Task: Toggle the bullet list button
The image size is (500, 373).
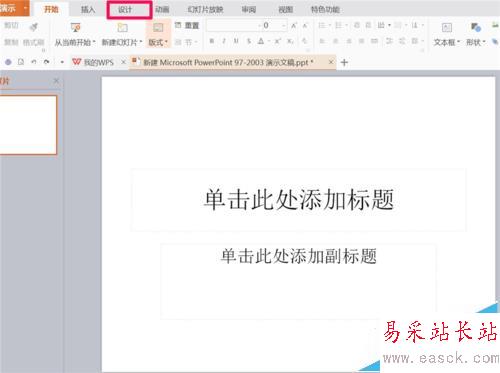Action: 322,25
